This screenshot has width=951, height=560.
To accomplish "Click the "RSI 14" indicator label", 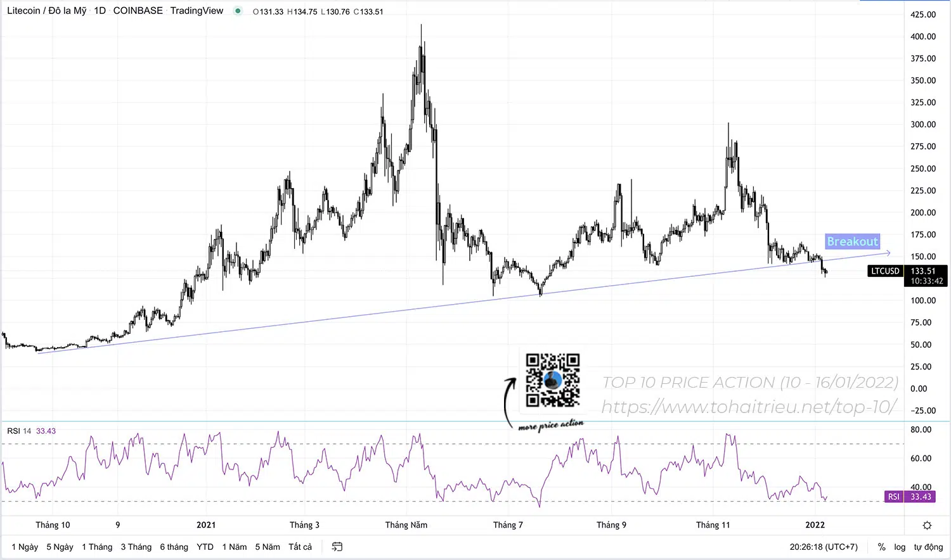I will point(20,431).
